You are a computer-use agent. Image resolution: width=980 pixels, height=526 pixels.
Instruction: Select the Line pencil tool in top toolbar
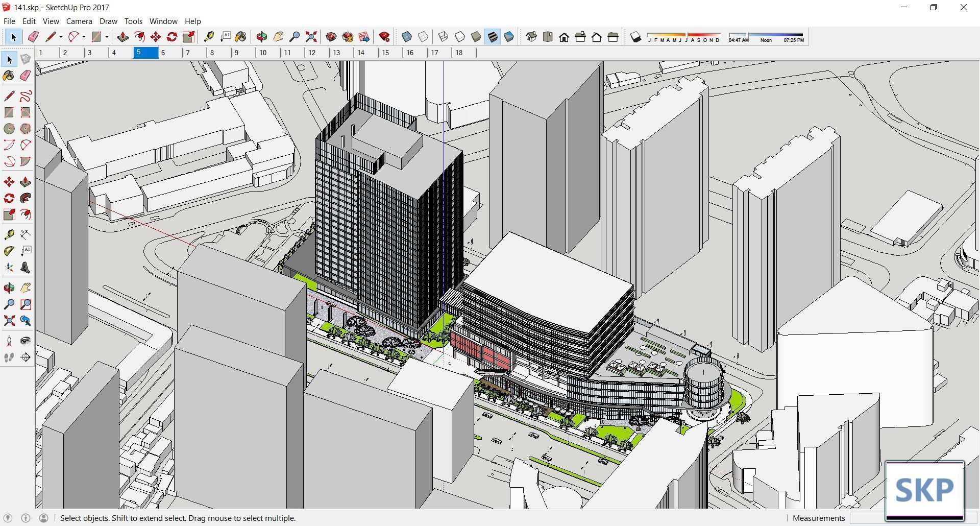click(x=50, y=37)
